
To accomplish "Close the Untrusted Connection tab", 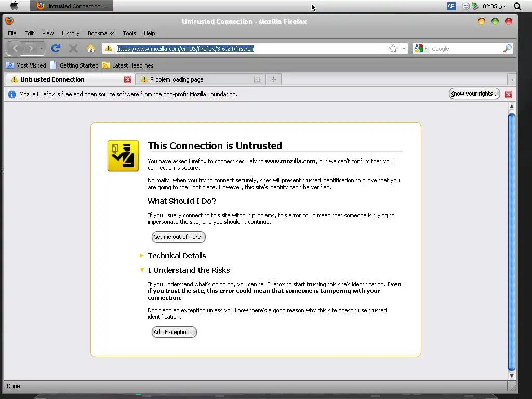I will (128, 79).
